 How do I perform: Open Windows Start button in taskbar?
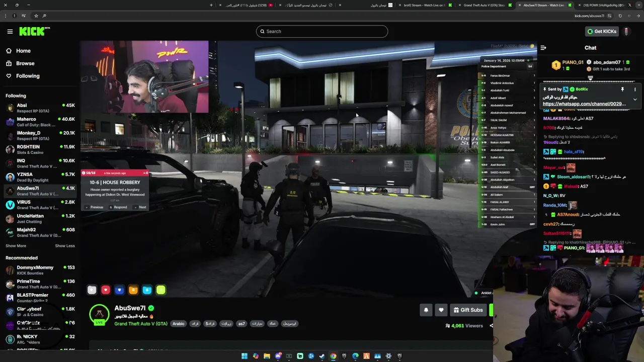click(245, 356)
